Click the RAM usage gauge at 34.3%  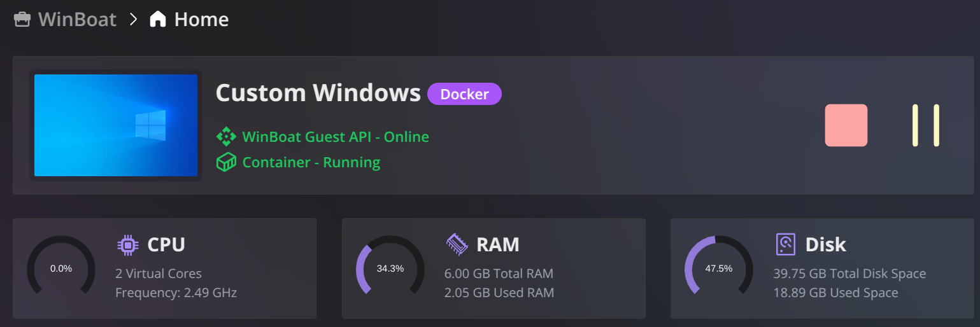pyautogui.click(x=390, y=268)
